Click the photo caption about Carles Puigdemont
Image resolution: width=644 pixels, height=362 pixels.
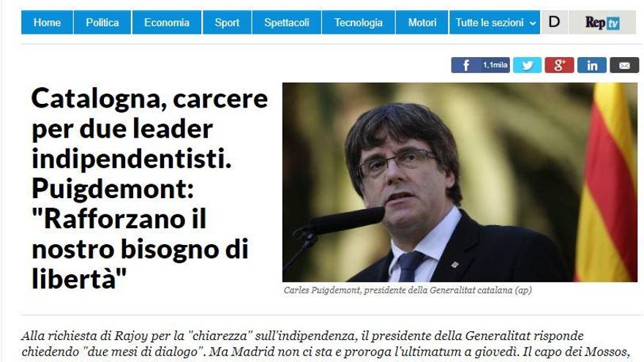pyautogui.click(x=408, y=290)
